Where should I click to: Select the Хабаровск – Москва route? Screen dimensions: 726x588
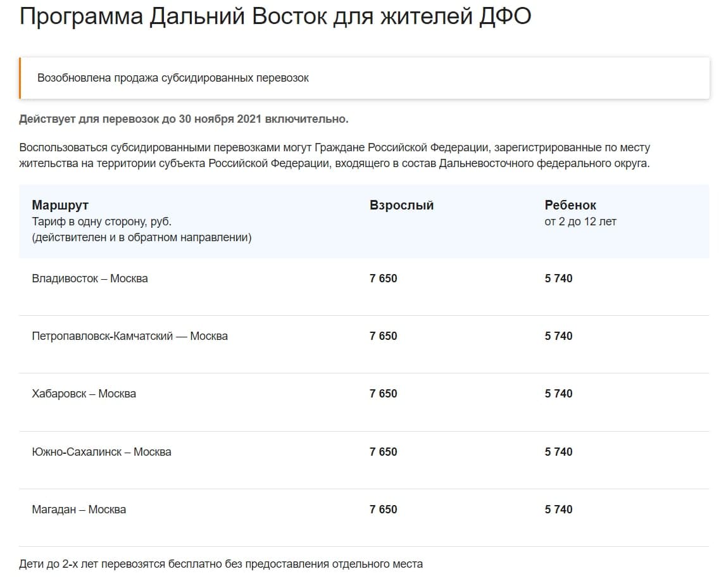tap(84, 394)
